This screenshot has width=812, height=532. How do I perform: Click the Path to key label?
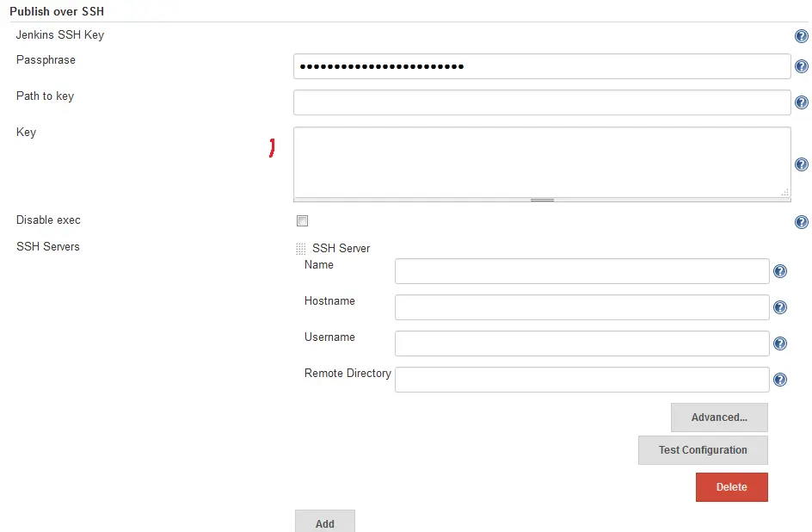pyautogui.click(x=45, y=96)
